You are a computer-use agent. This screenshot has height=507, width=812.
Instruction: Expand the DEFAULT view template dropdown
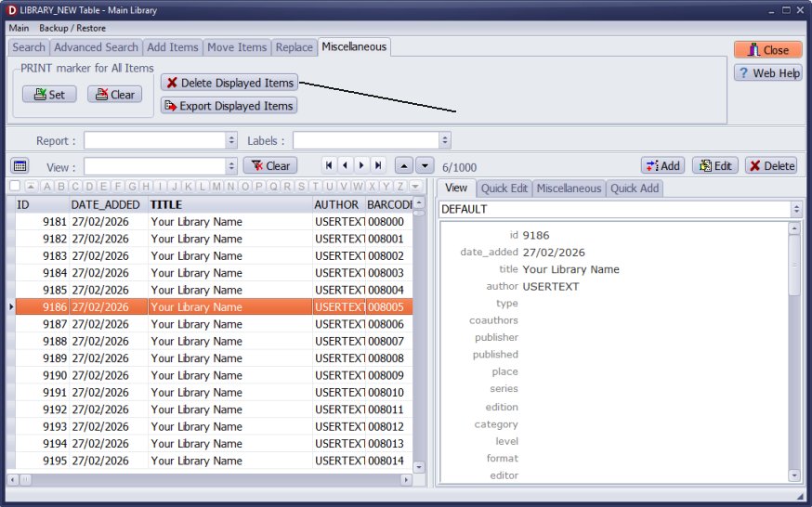(795, 209)
